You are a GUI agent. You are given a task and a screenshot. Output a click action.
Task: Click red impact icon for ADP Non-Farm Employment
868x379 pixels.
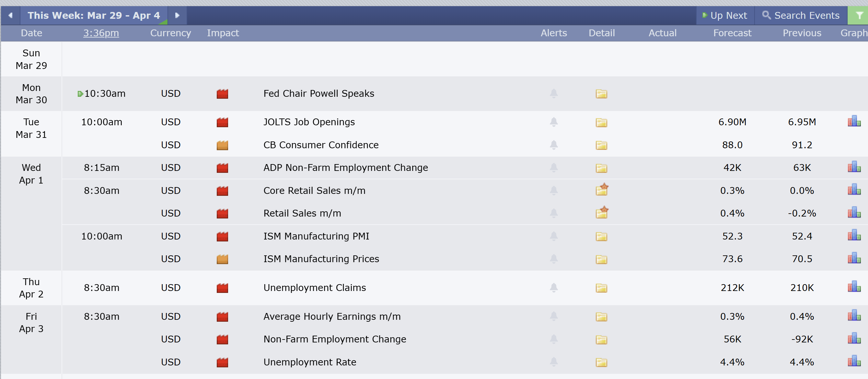(222, 168)
